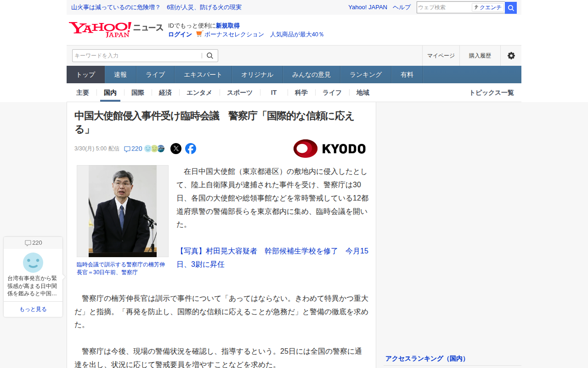The height and width of the screenshot is (368, 588).
Task: Click the reaction emoji faces beside comments
Action: pos(154,149)
